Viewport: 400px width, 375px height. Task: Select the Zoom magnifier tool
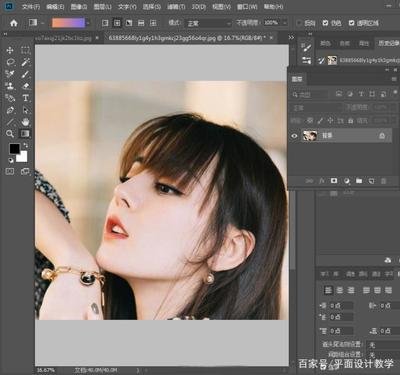click(x=10, y=134)
